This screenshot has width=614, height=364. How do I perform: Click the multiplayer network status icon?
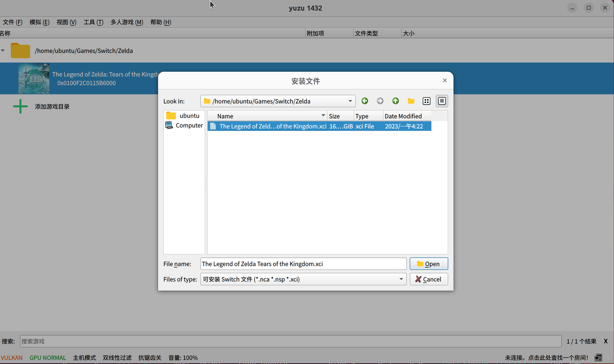pos(598,358)
